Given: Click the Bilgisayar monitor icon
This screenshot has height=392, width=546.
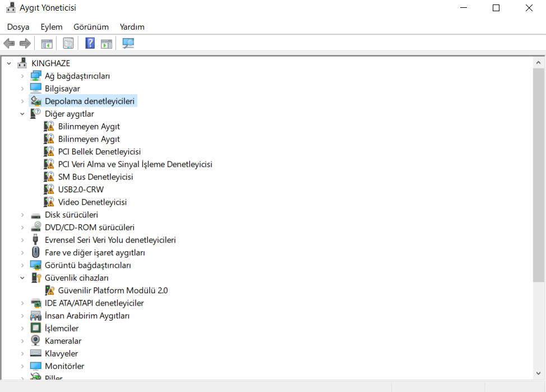Looking at the screenshot, I should 35,88.
